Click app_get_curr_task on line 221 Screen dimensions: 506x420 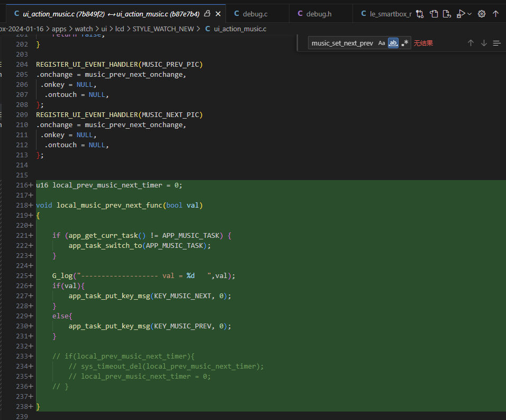tap(103, 235)
